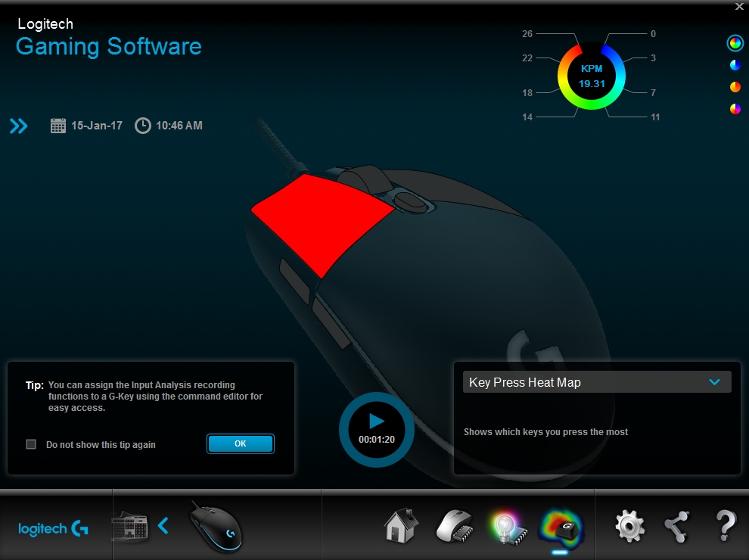Image resolution: width=749 pixels, height=560 pixels.
Task: Select the orange and yellow color scheme
Action: pyautogui.click(x=735, y=87)
